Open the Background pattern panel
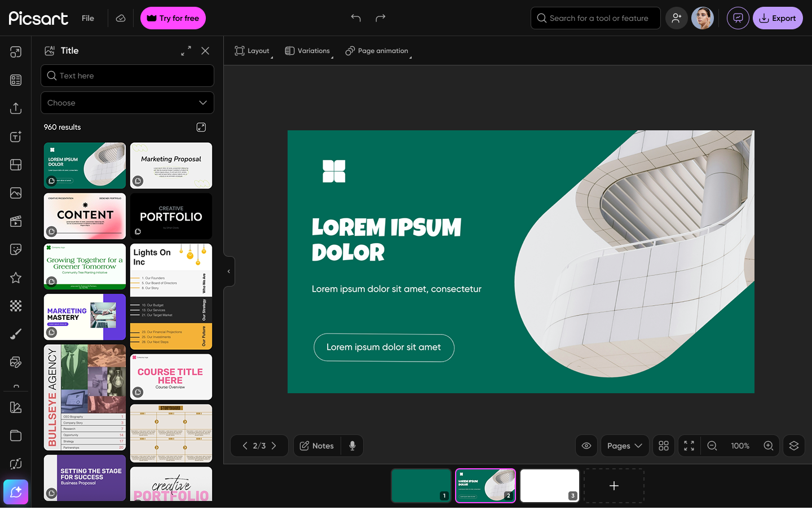Screen dimensions: 812x510 (15, 305)
